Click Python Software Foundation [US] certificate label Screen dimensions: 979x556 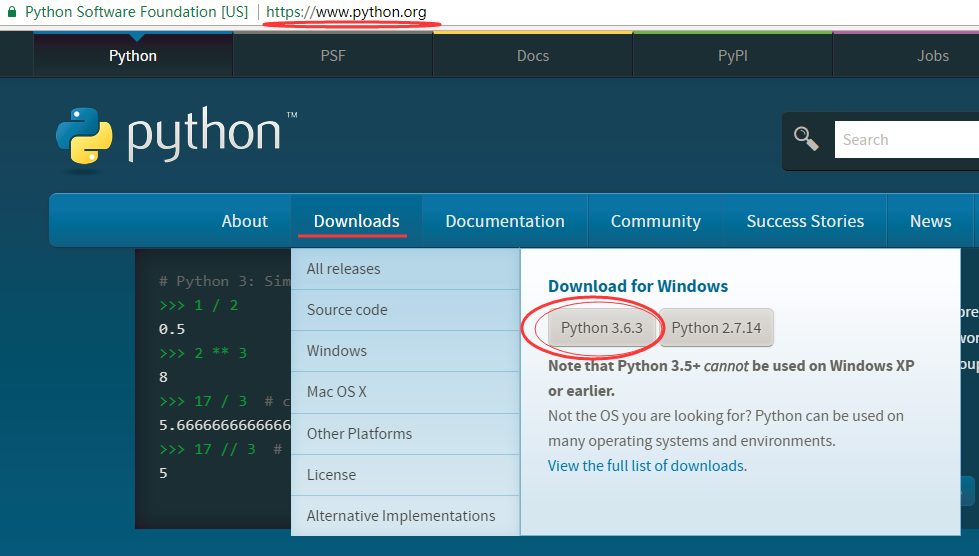coord(136,12)
